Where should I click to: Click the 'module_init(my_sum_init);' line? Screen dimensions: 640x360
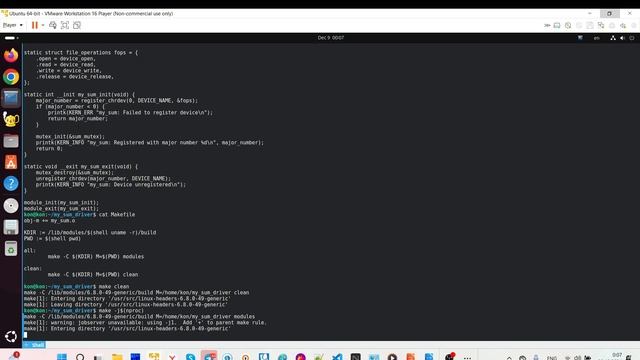pyautogui.click(x=61, y=202)
